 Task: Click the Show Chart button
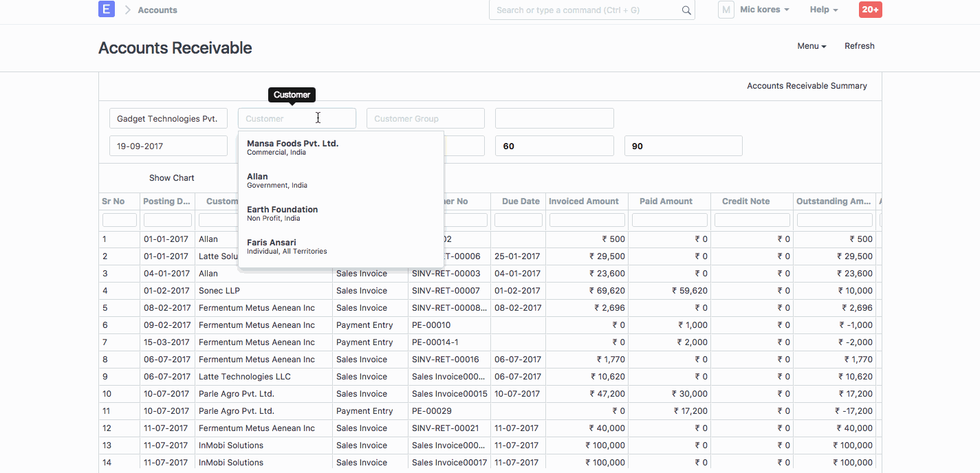point(172,178)
